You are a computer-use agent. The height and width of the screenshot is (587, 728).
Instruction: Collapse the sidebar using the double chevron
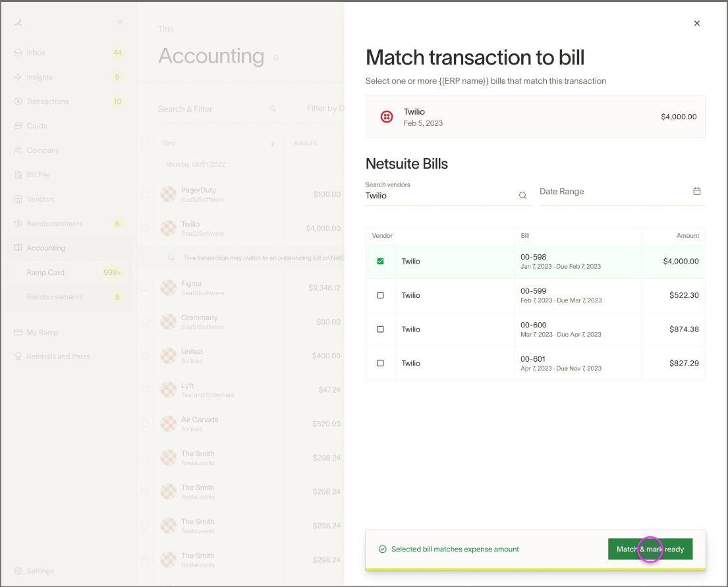tap(119, 21)
